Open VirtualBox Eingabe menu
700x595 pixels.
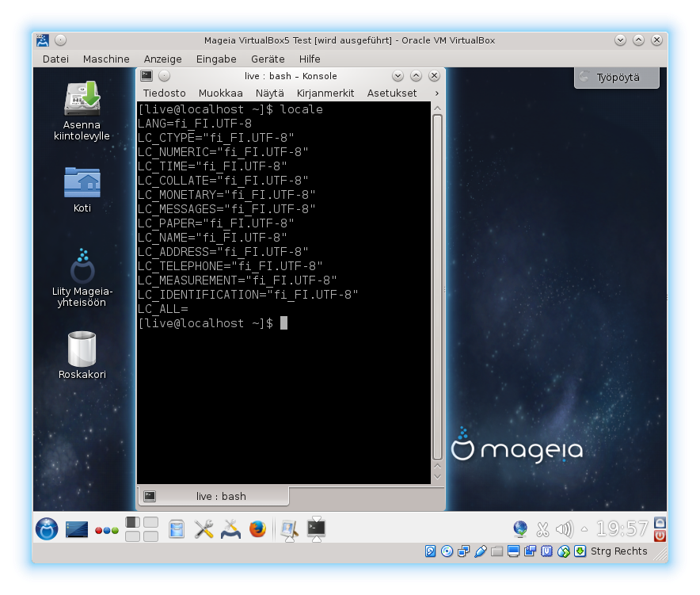216,59
